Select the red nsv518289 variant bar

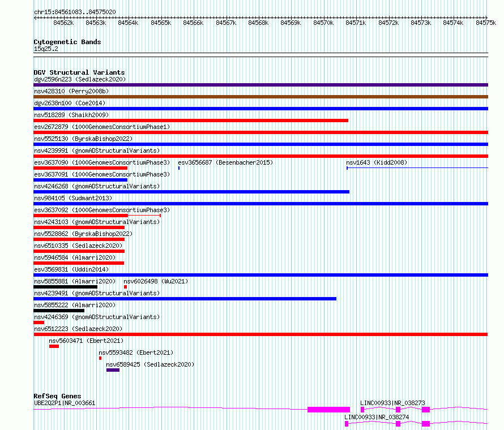(191, 121)
